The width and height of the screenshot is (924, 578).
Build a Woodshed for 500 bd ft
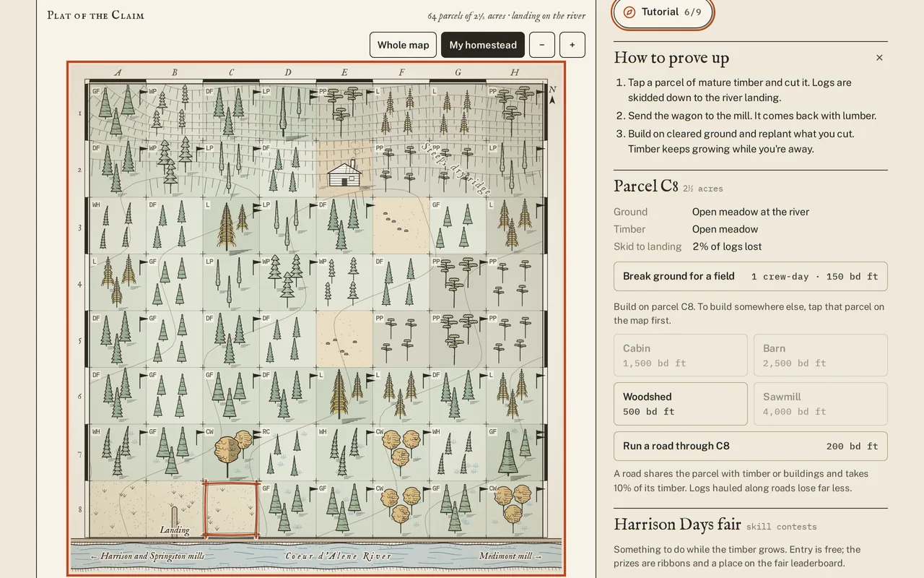(681, 403)
